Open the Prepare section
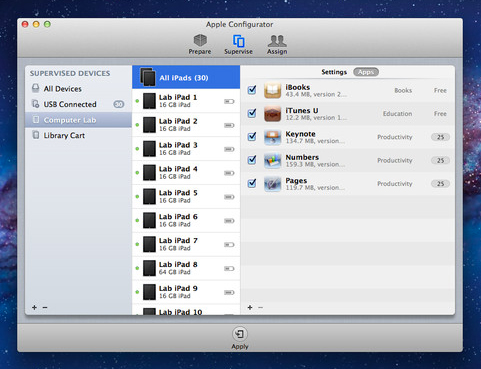481x369 pixels. tap(200, 44)
